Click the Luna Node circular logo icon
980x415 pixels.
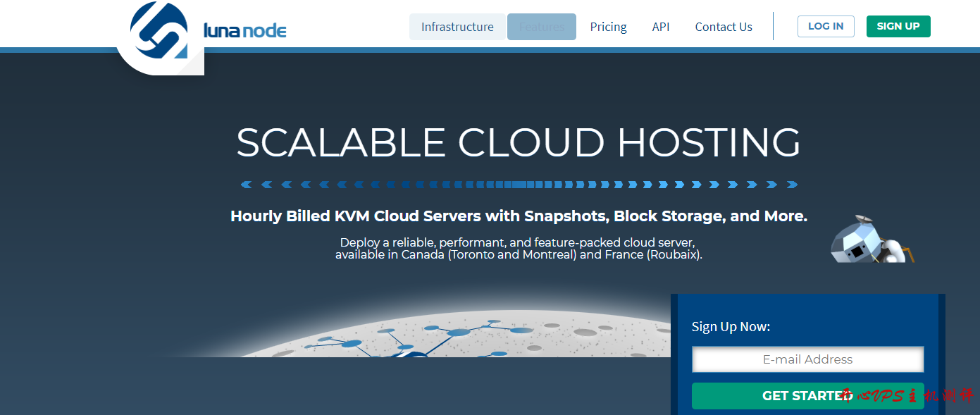[159, 32]
